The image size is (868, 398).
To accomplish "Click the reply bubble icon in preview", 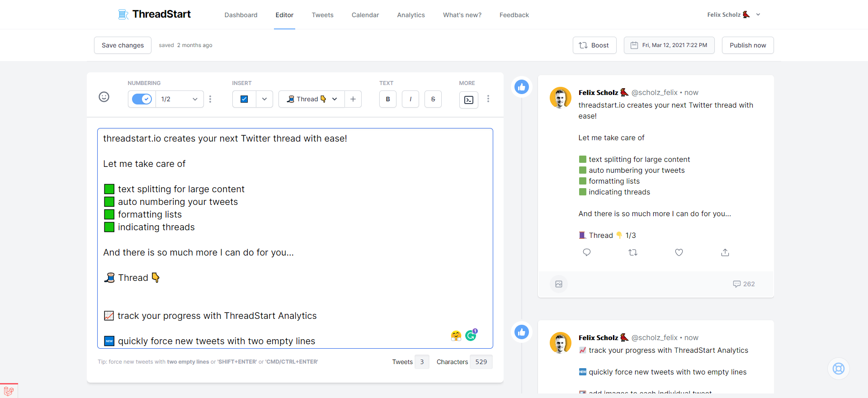I will point(587,252).
